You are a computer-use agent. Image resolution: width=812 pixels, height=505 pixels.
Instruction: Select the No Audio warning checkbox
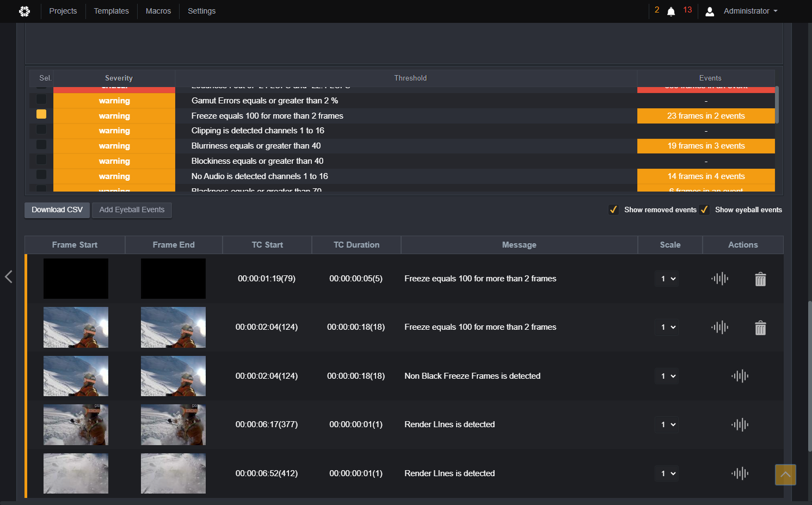(41, 175)
